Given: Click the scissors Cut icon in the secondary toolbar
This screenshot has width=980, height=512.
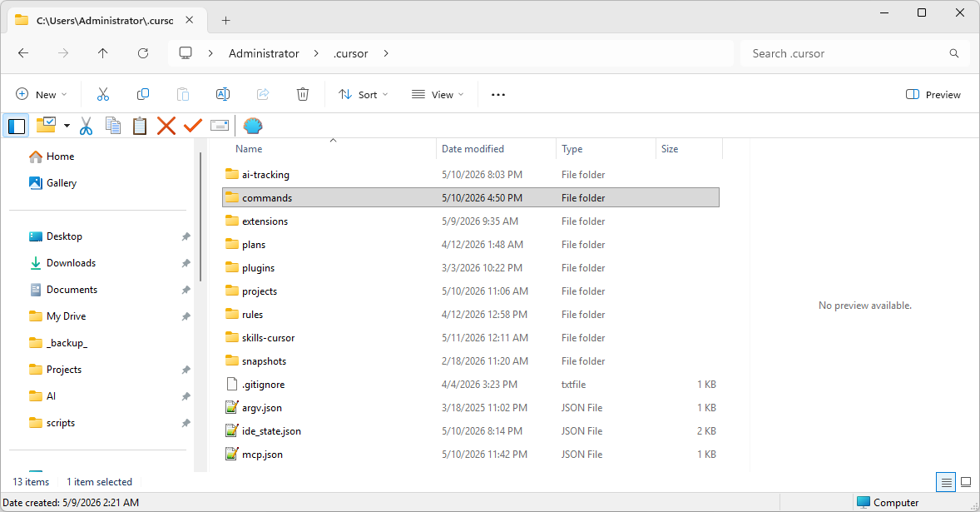Looking at the screenshot, I should [x=87, y=126].
